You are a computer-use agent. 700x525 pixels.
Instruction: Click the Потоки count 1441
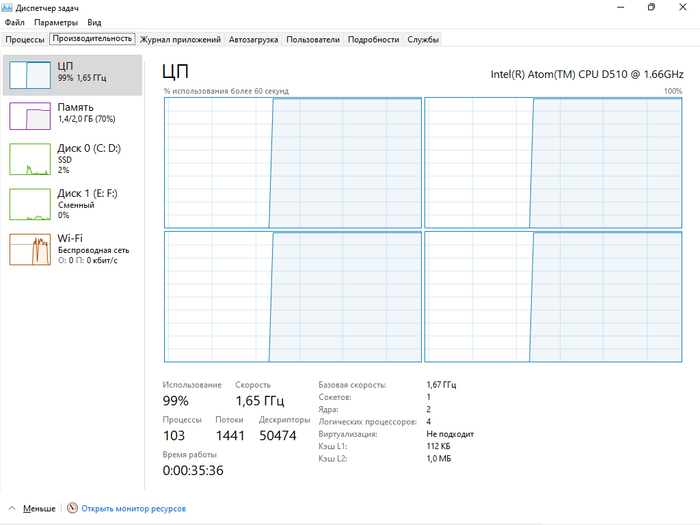point(230,435)
